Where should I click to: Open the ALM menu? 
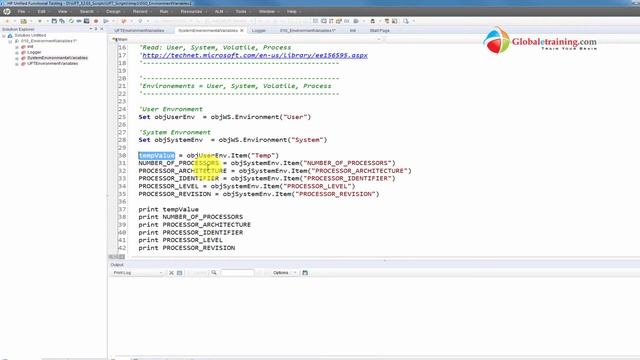[219, 11]
